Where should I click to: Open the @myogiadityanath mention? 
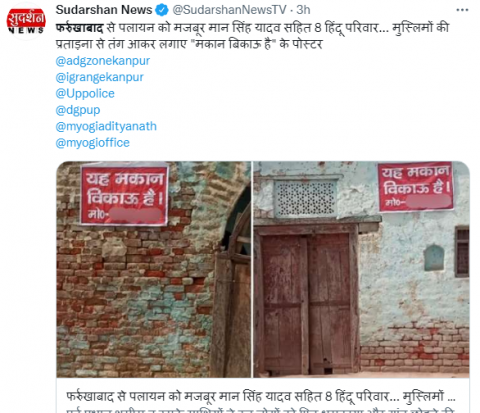(106, 126)
